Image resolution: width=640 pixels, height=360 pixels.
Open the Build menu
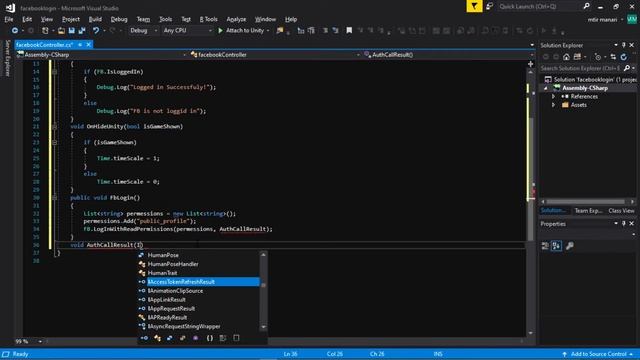(x=95, y=19)
